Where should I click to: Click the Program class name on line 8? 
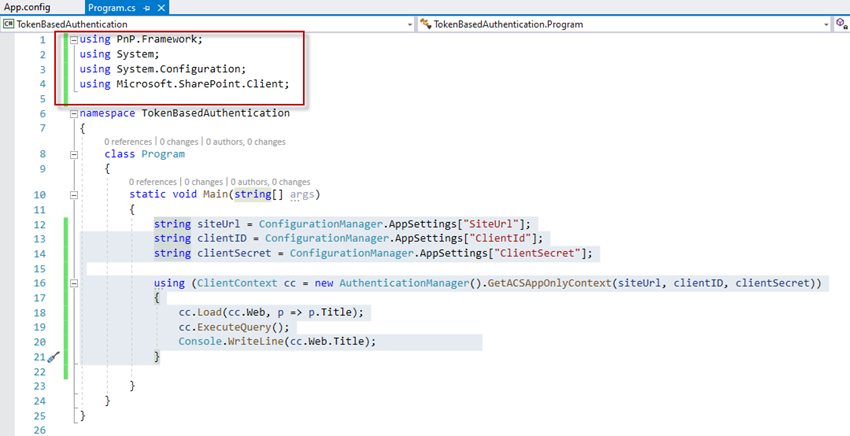point(163,154)
